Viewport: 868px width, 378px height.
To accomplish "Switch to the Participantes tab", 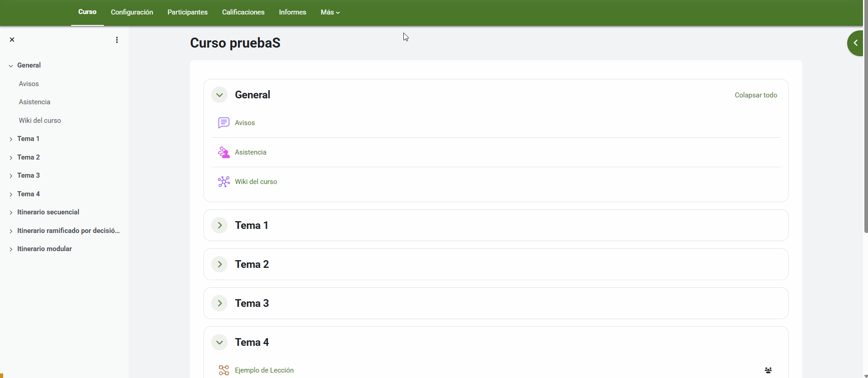I will [x=187, y=12].
